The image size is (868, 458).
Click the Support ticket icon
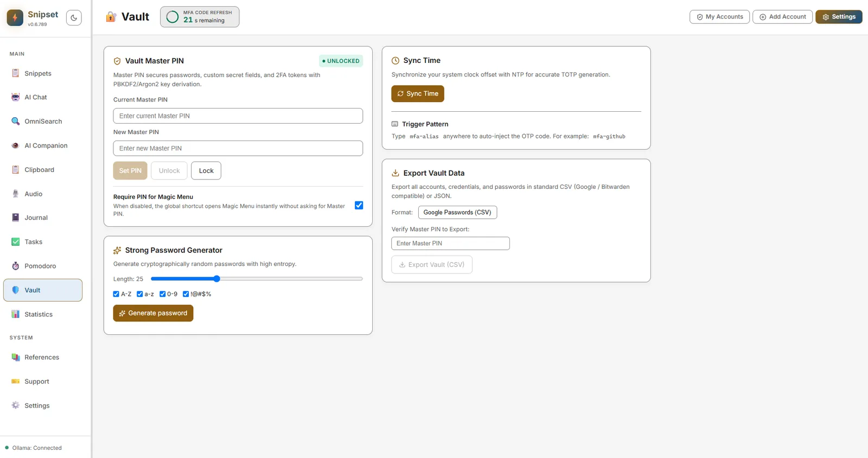pos(16,381)
